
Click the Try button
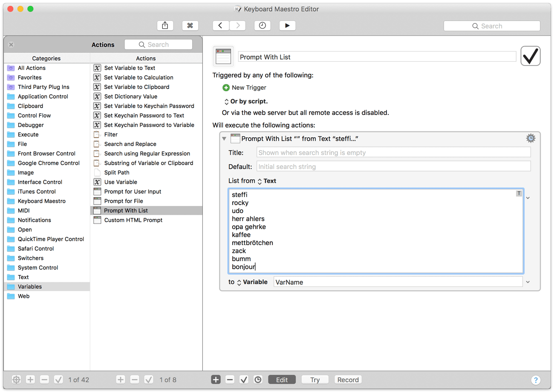click(315, 380)
